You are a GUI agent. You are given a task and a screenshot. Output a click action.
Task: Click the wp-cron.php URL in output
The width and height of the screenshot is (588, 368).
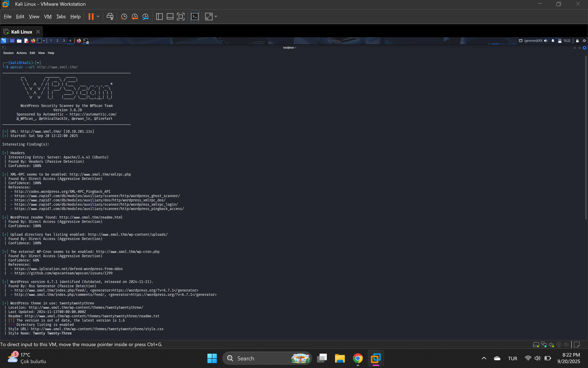[128, 252]
